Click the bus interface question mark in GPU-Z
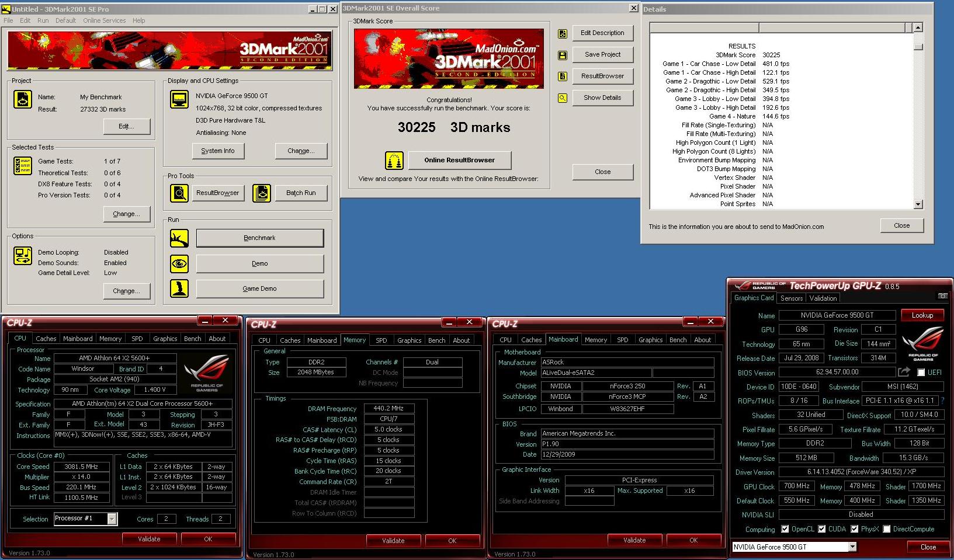 [942, 401]
